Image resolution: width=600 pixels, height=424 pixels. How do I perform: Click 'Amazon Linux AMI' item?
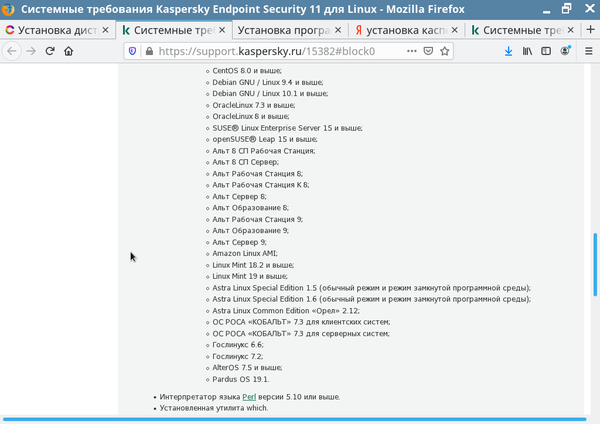[x=245, y=253]
